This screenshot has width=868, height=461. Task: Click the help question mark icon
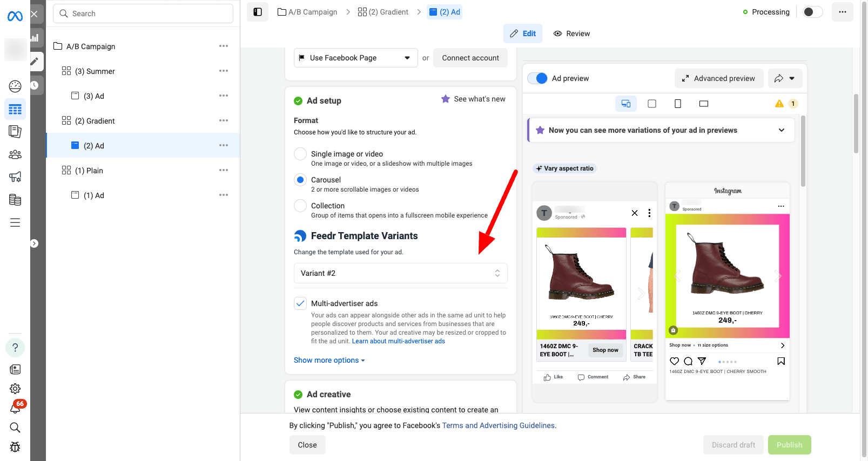tap(15, 348)
